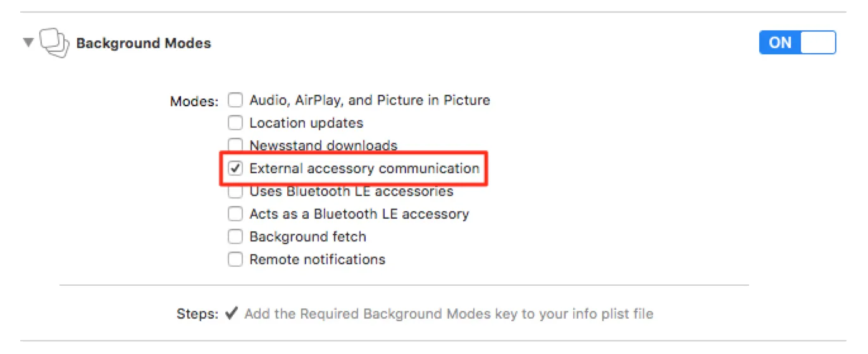
Task: Enable Audio, AirPlay, and Picture in Picture checkbox
Action: [235, 100]
